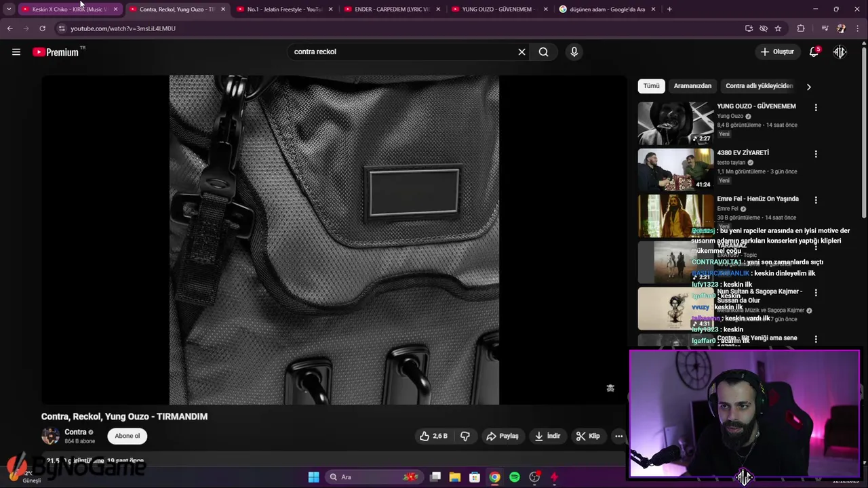The height and width of the screenshot is (488, 868).
Task: Open the browser extensions puzzle icon
Action: point(801,28)
